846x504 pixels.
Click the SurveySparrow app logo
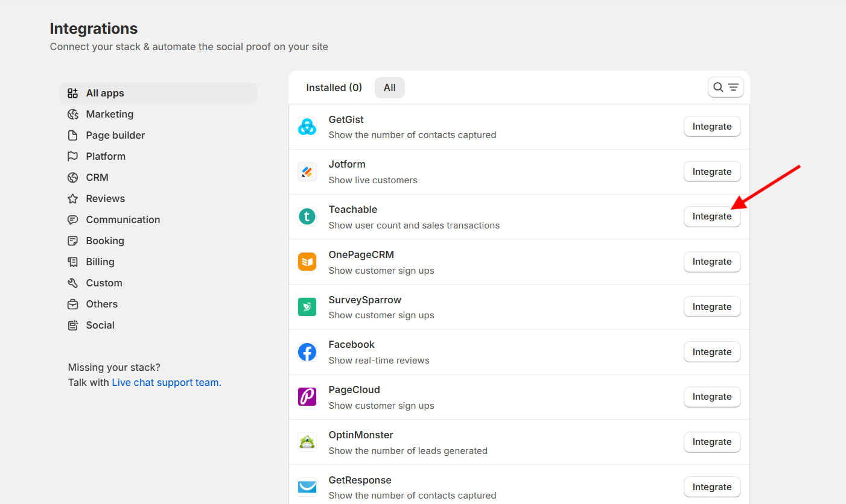(307, 307)
